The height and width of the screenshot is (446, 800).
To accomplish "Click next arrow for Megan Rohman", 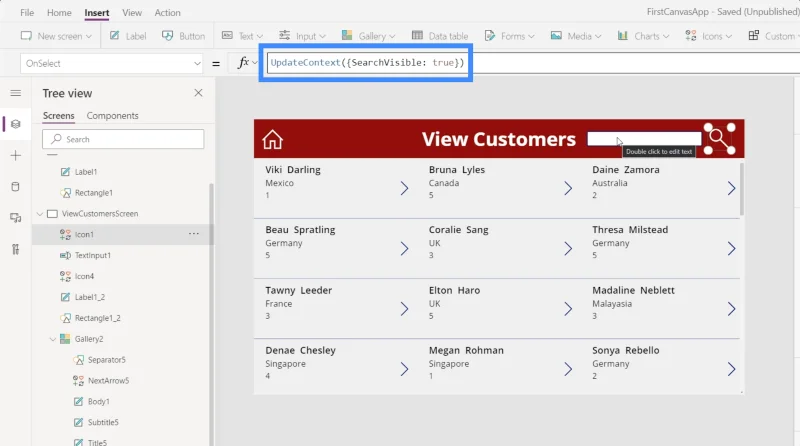I will pos(568,369).
